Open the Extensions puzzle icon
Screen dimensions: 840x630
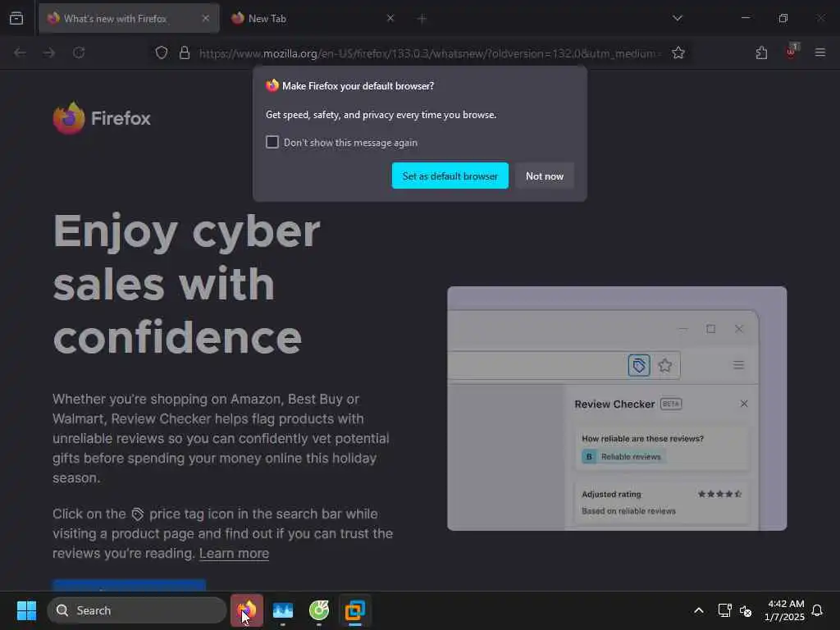point(761,52)
